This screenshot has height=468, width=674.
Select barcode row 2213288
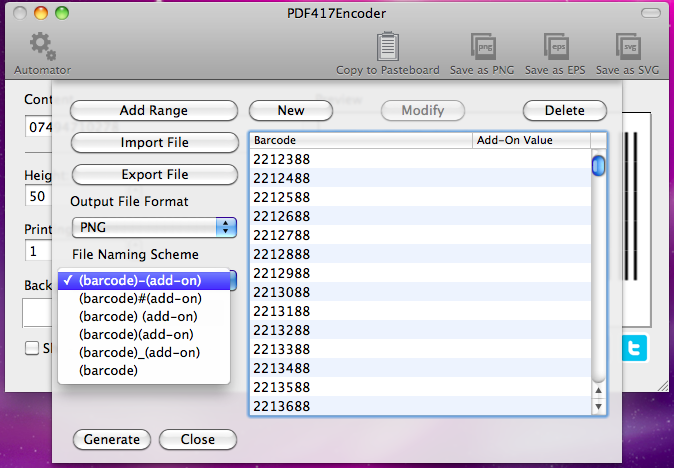tap(420, 330)
